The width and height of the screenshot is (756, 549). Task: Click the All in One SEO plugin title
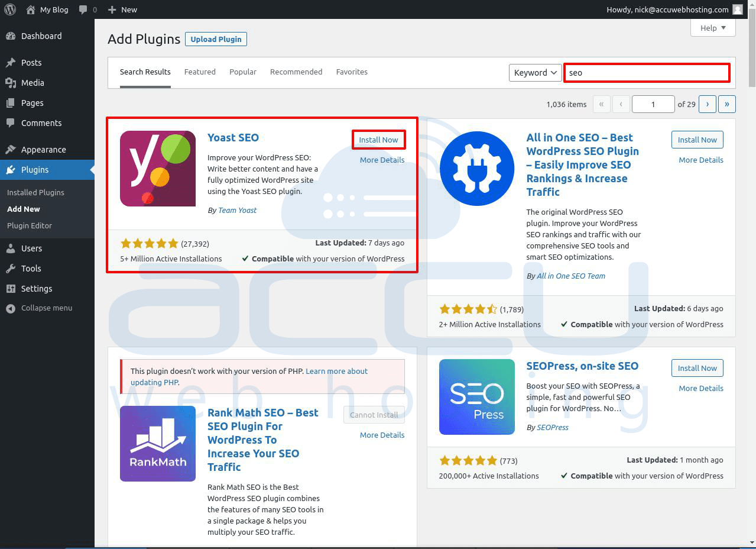pos(583,164)
